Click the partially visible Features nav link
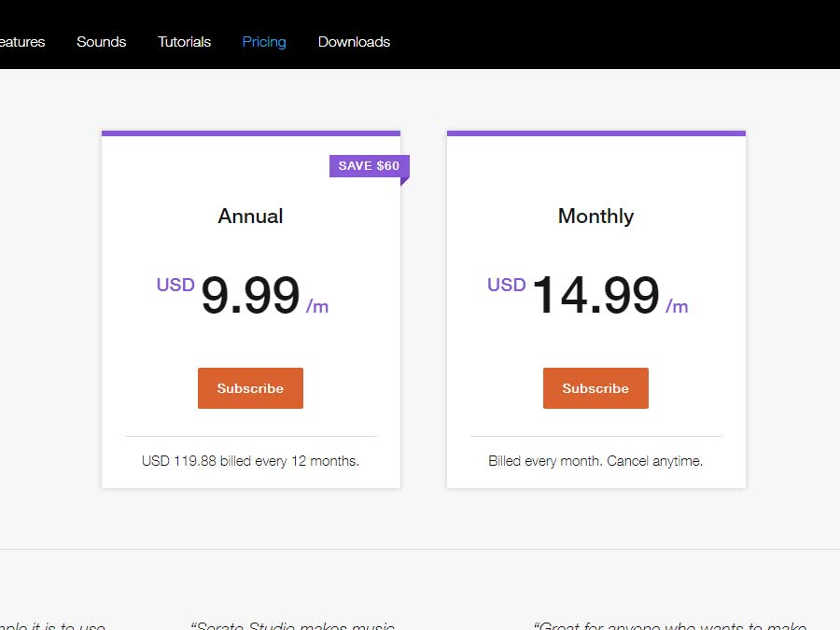 22,42
